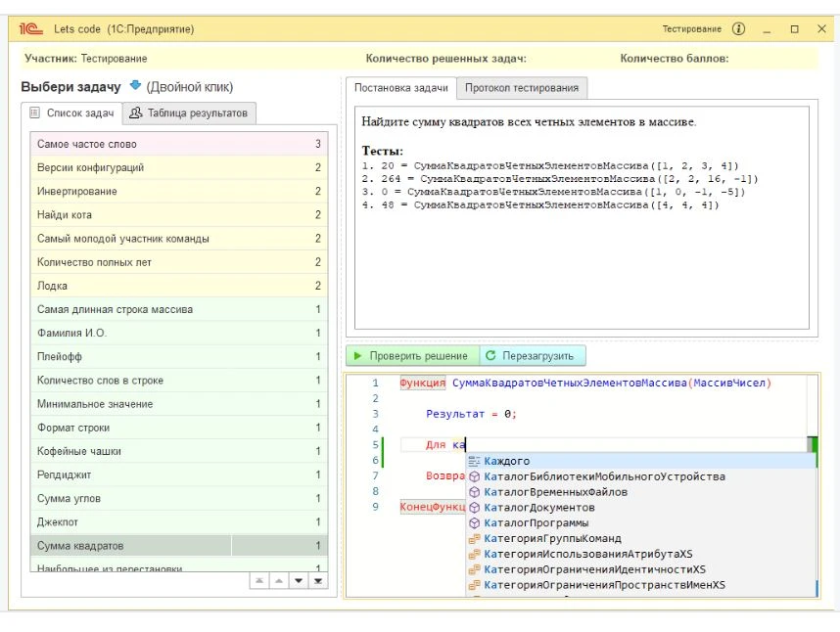Choose КаталогВременныхФайлов suggestion
This screenshot has width=840, height=632.
641,492
